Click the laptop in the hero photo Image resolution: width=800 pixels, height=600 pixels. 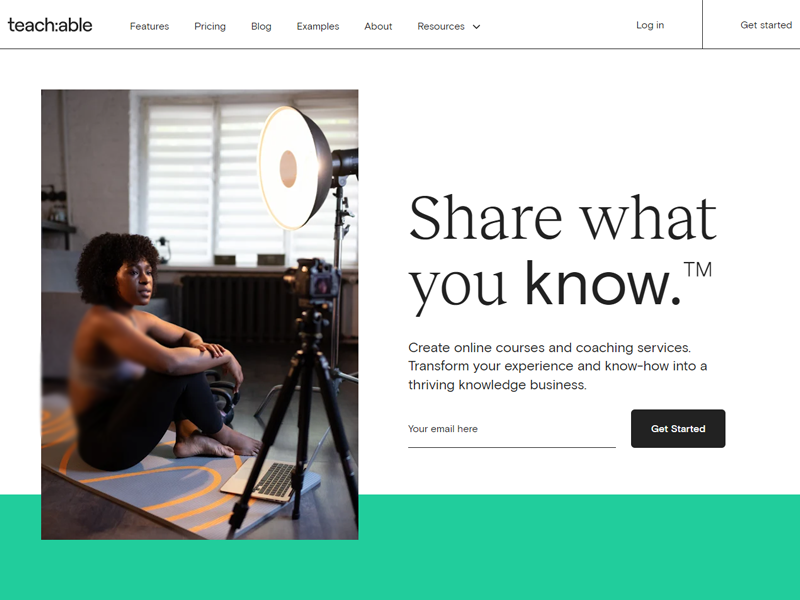(x=270, y=480)
